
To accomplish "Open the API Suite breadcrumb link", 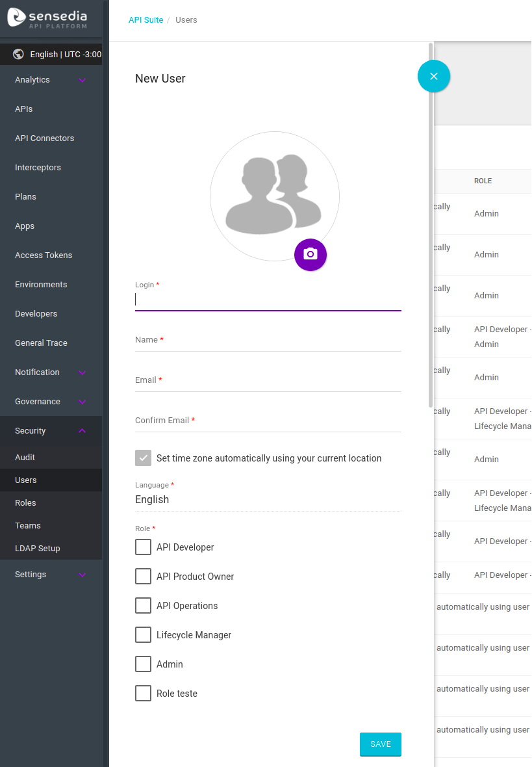I will point(146,19).
